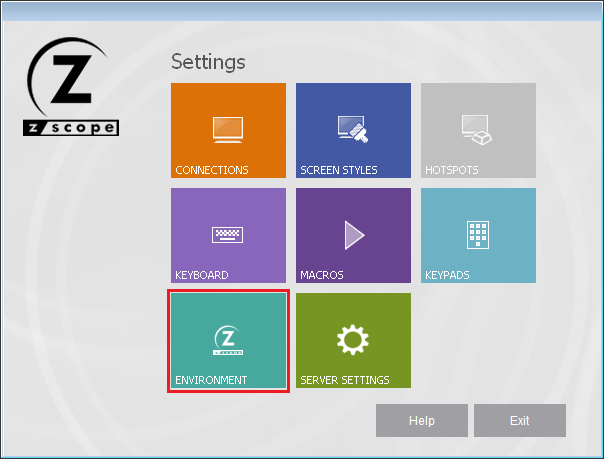Open the Hotspots tile
The width and height of the screenshot is (604, 459).
tap(478, 131)
